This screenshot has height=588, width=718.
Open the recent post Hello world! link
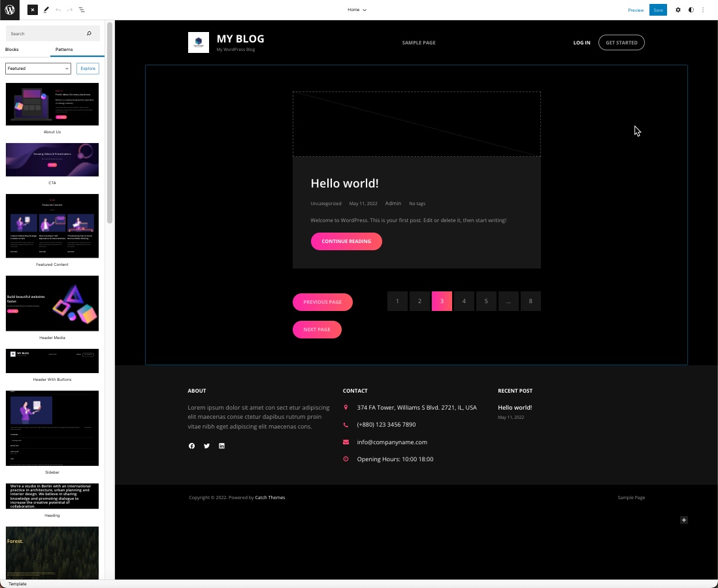tap(515, 408)
